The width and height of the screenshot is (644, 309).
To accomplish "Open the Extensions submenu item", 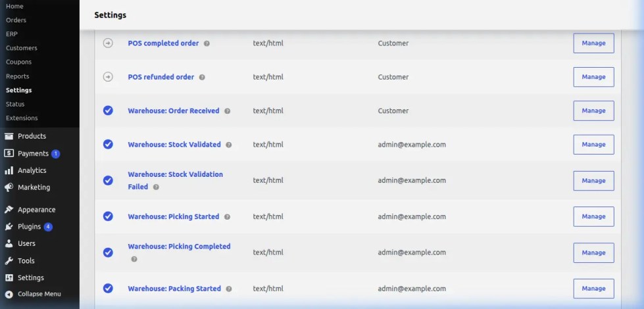I will click(x=22, y=118).
